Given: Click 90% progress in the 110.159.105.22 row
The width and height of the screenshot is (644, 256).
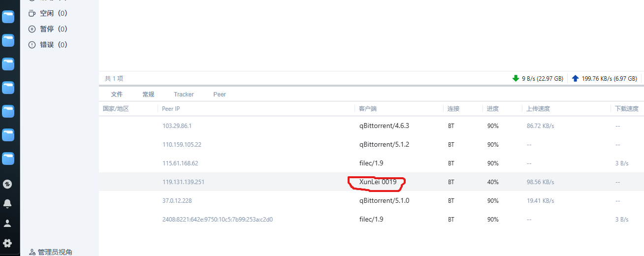Looking at the screenshot, I should pos(493,145).
